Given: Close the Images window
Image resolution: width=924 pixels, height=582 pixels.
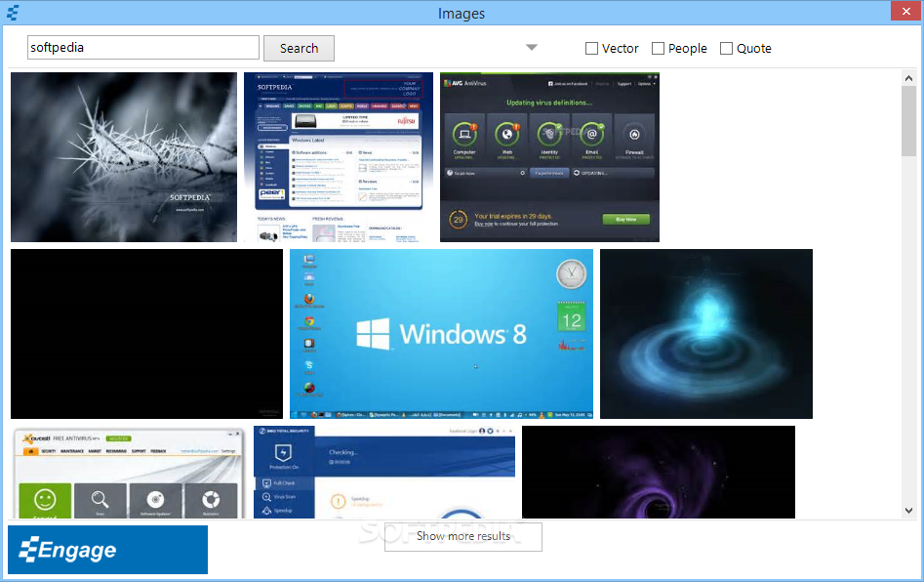Looking at the screenshot, I should coord(905,11).
